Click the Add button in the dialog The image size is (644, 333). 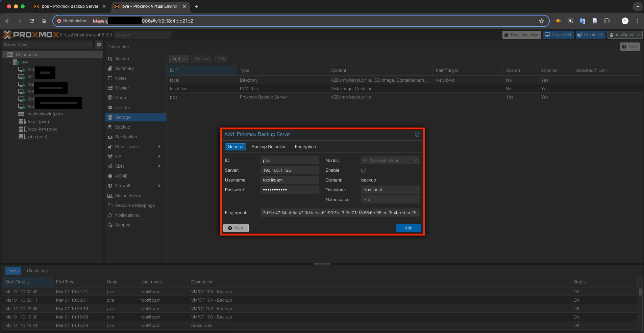coord(408,228)
